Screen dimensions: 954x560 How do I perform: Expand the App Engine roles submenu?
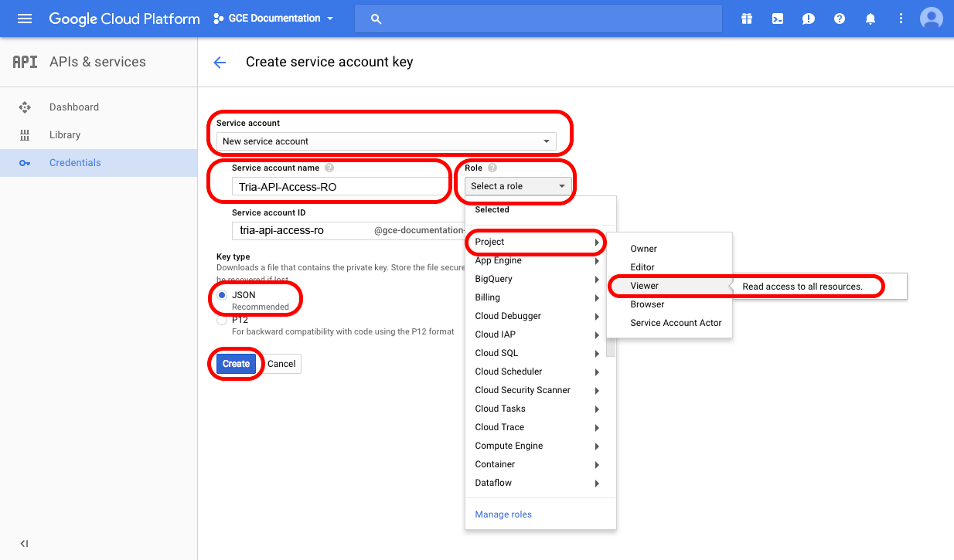tap(540, 260)
